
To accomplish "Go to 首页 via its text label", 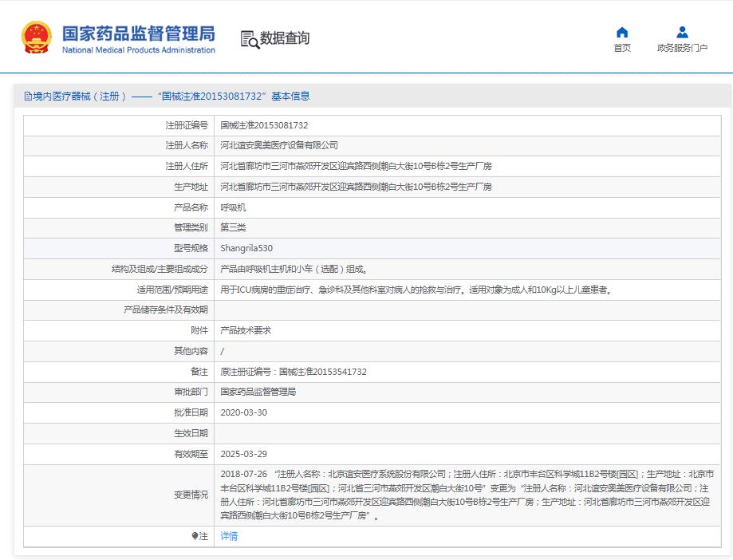I will coord(622,48).
